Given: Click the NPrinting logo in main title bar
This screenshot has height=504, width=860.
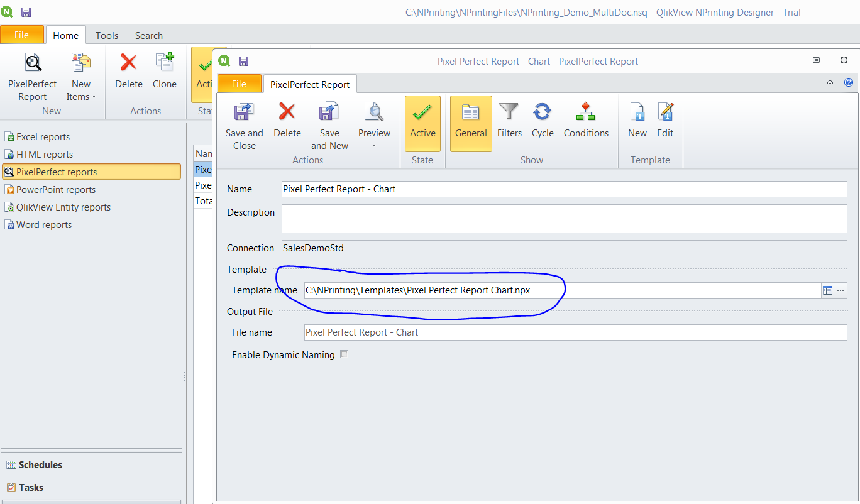Looking at the screenshot, I should [8, 12].
